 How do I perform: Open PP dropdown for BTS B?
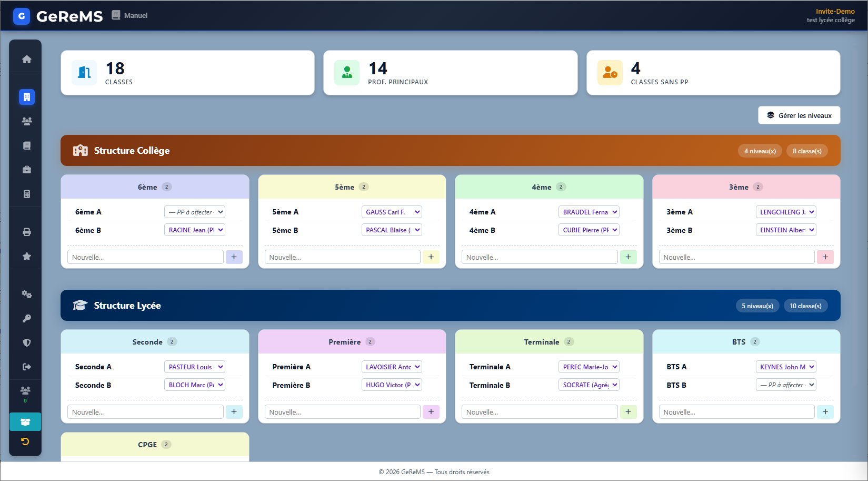(786, 385)
